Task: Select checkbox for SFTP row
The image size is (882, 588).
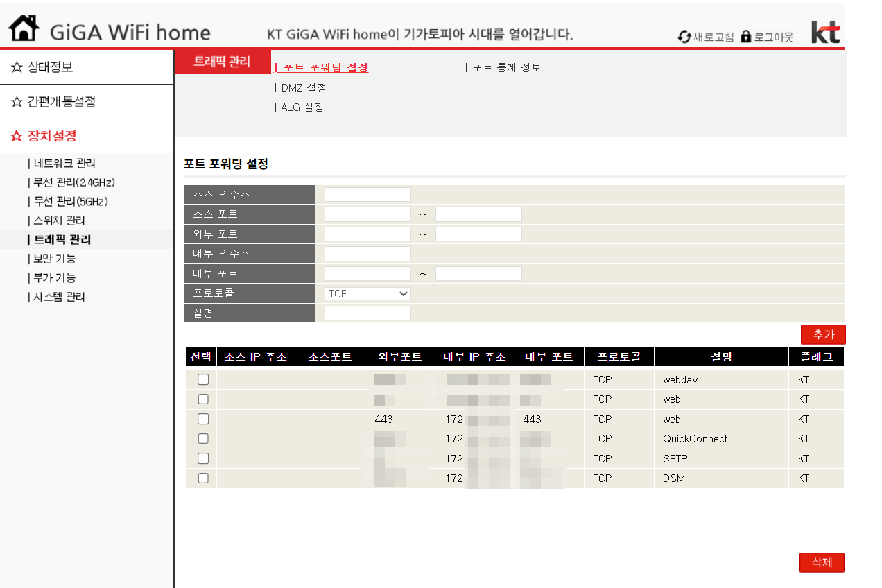Action: point(203,458)
